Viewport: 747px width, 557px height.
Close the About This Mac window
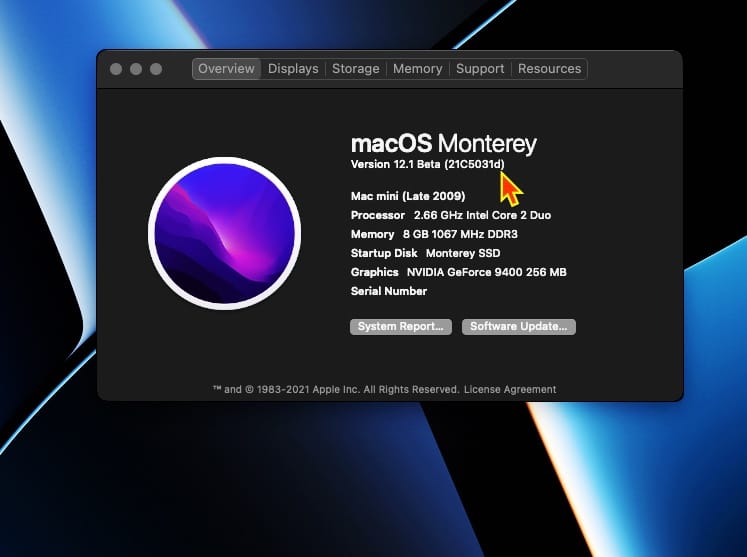pos(116,69)
